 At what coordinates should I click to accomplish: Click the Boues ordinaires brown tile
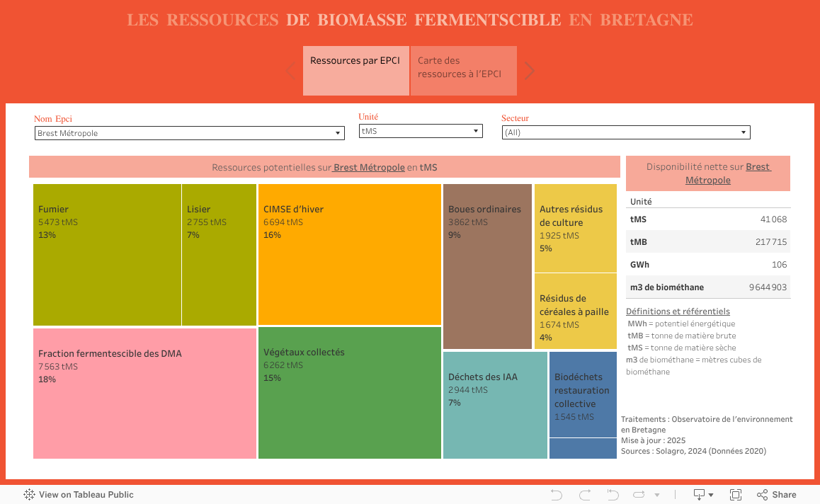click(487, 266)
